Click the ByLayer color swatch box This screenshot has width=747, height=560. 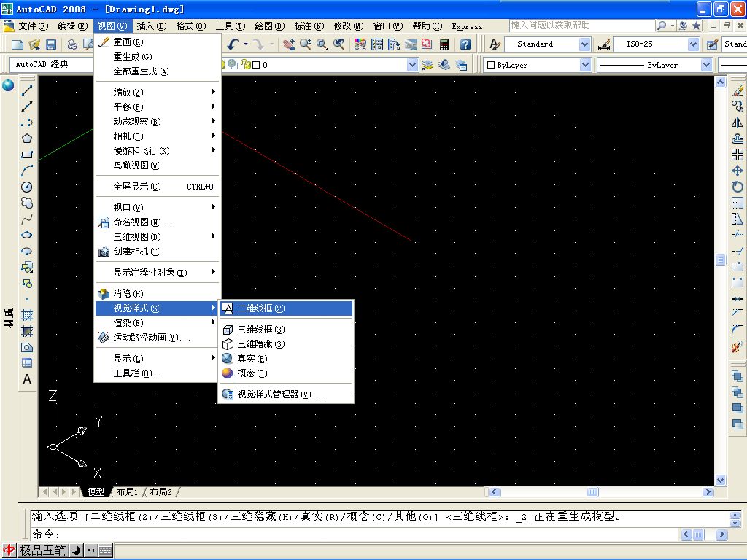coord(491,65)
